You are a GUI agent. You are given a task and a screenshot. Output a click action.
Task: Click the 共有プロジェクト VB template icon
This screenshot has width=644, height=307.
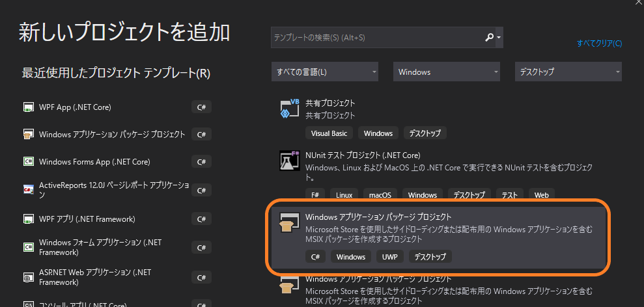click(290, 109)
